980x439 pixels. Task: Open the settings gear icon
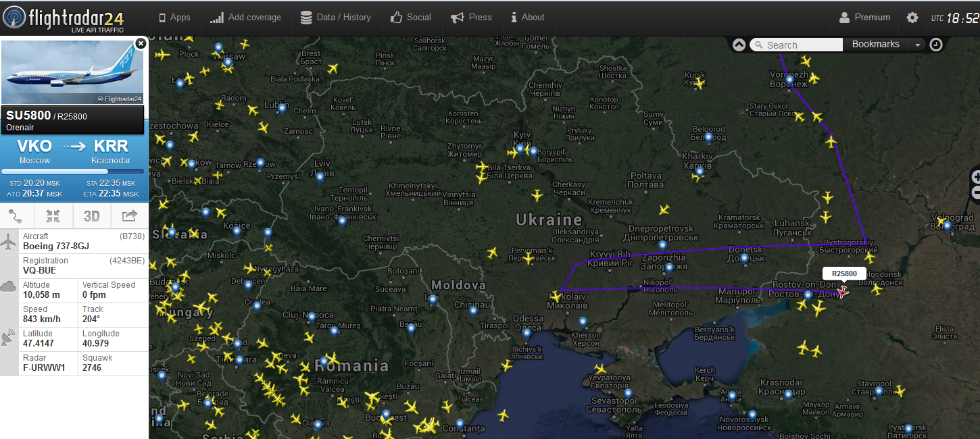tap(912, 18)
